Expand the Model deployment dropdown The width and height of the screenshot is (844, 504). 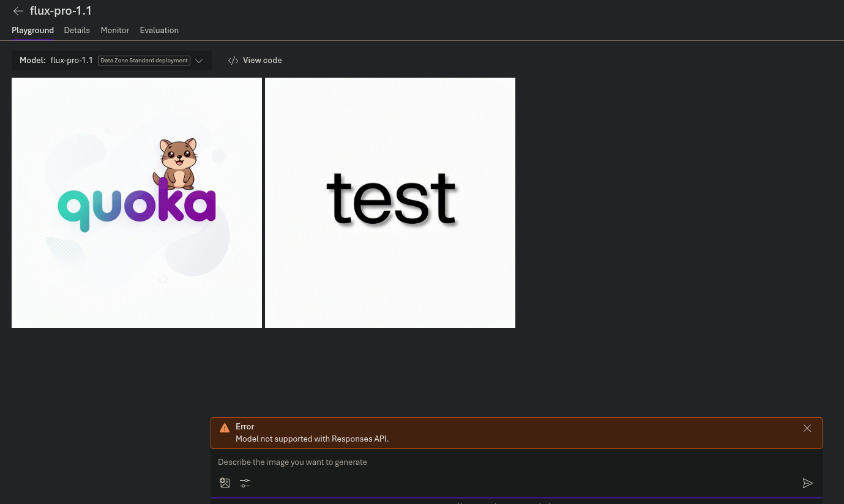coord(111,61)
